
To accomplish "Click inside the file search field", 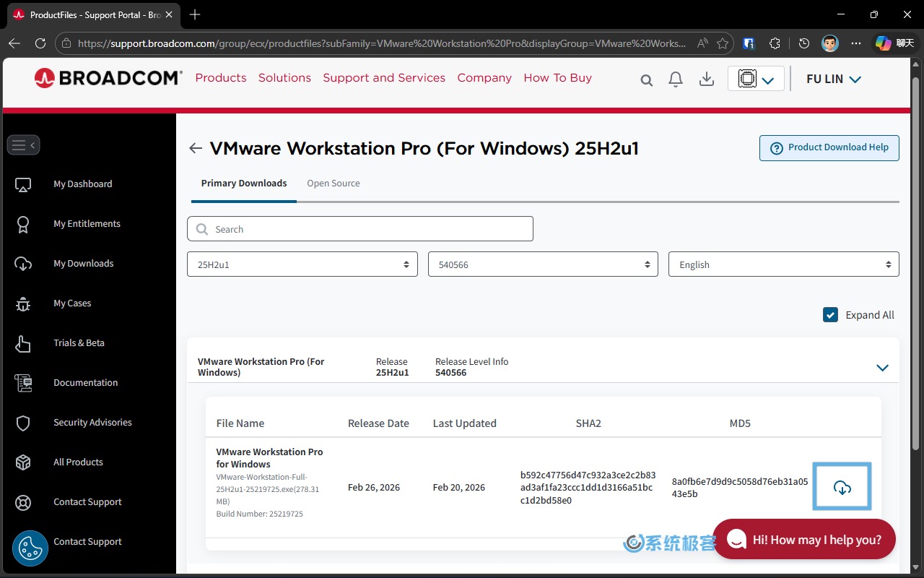I will 360,228.
